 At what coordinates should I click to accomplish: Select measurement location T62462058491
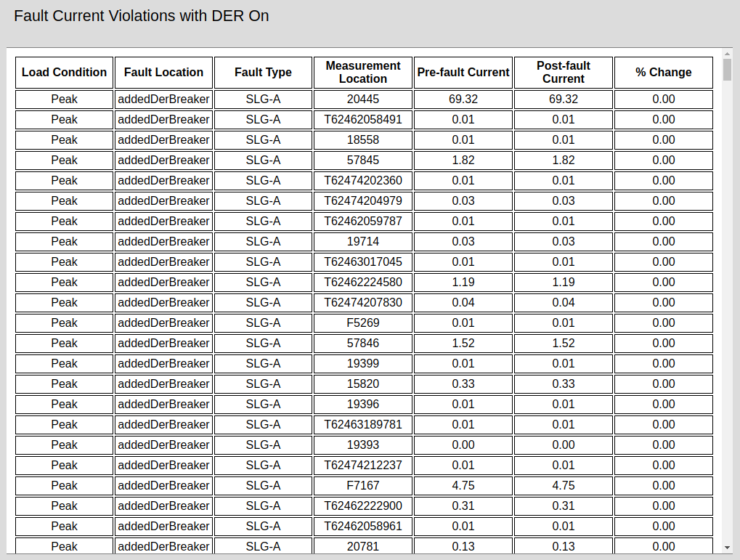click(x=363, y=119)
